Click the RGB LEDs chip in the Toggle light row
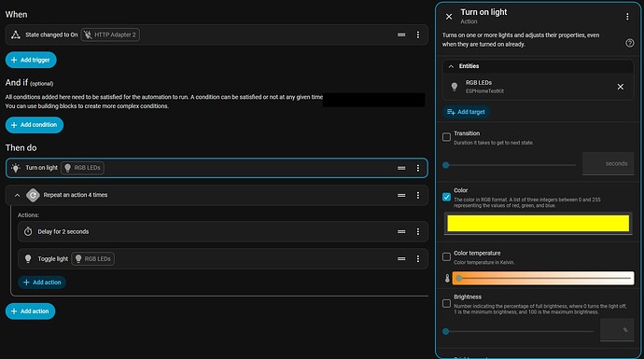The height and width of the screenshot is (359, 644). tap(92, 259)
